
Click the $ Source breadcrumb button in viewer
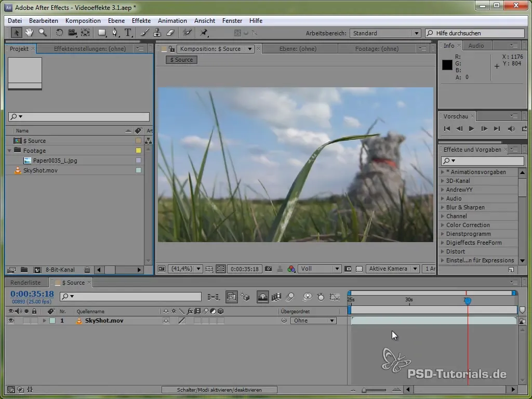coord(181,60)
